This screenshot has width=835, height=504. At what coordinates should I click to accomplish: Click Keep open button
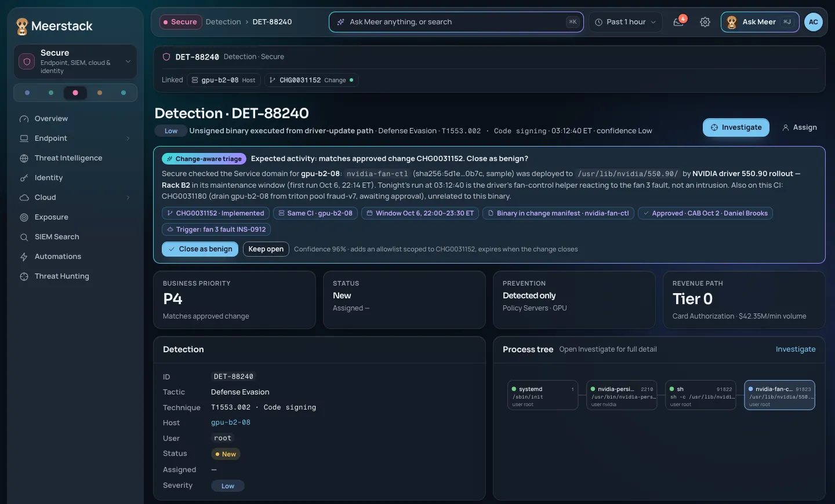[x=266, y=249]
